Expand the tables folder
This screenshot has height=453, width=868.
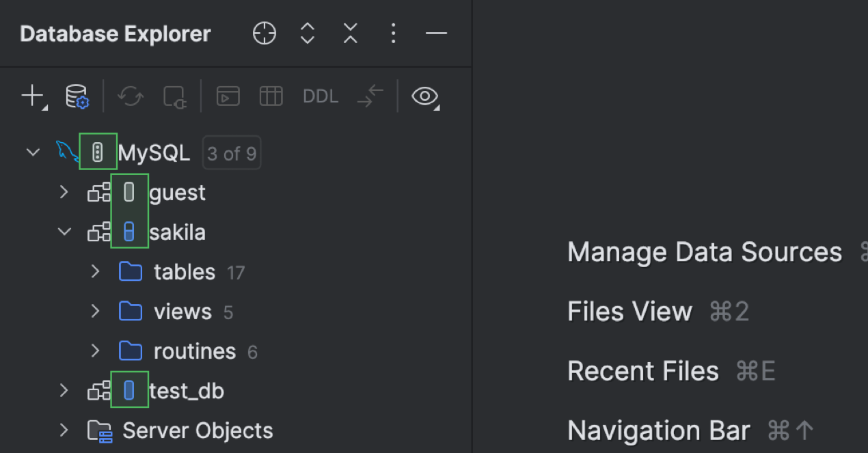pyautogui.click(x=96, y=272)
